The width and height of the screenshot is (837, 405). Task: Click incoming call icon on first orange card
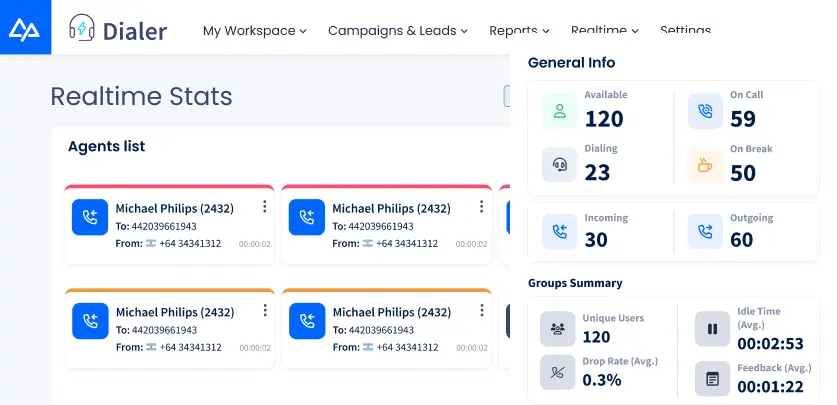[x=90, y=321]
